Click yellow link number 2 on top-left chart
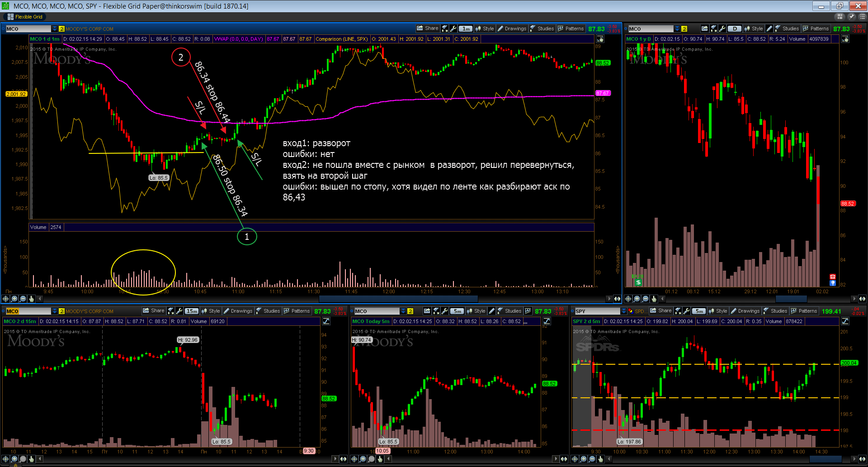 click(61, 29)
